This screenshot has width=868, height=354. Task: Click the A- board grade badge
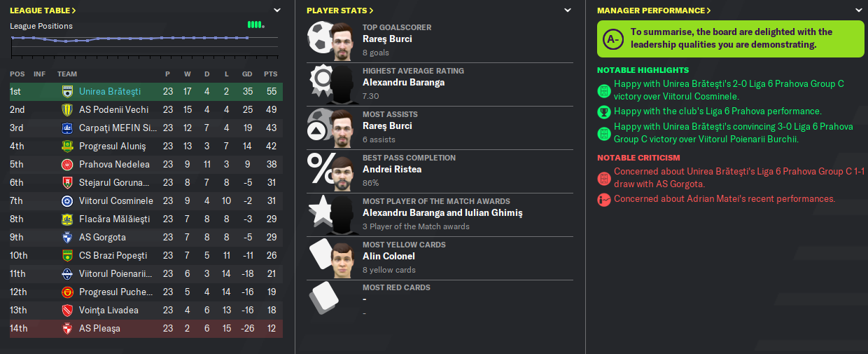(613, 39)
